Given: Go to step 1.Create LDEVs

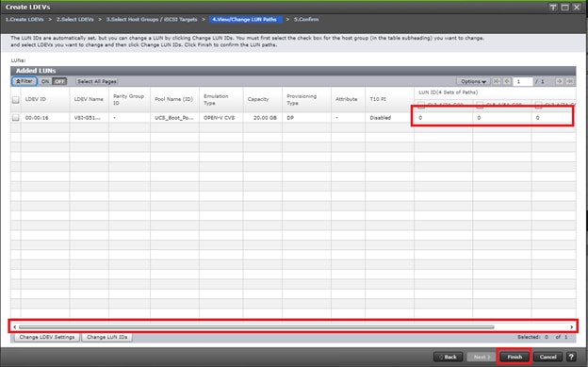Looking at the screenshot, I should [x=24, y=19].
